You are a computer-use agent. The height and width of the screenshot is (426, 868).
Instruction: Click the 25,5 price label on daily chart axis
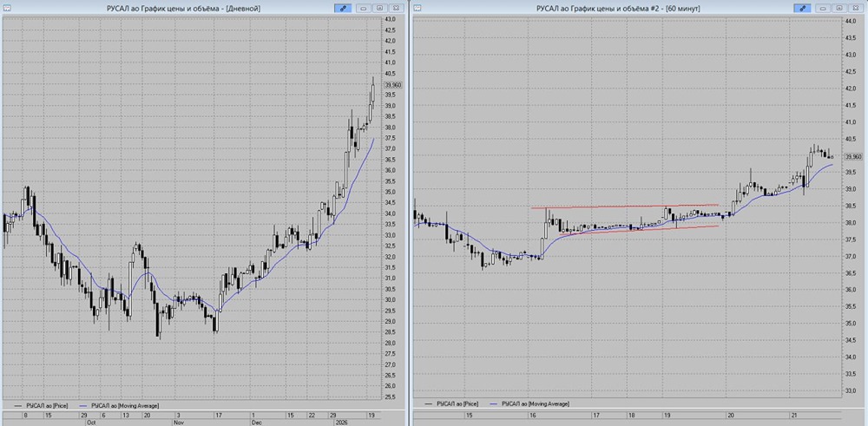pyautogui.click(x=390, y=397)
